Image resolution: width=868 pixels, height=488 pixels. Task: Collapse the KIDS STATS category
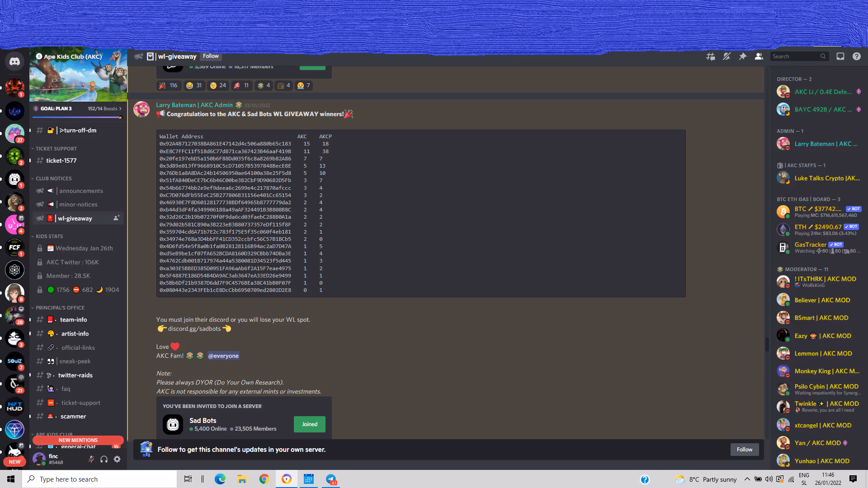tap(49, 236)
